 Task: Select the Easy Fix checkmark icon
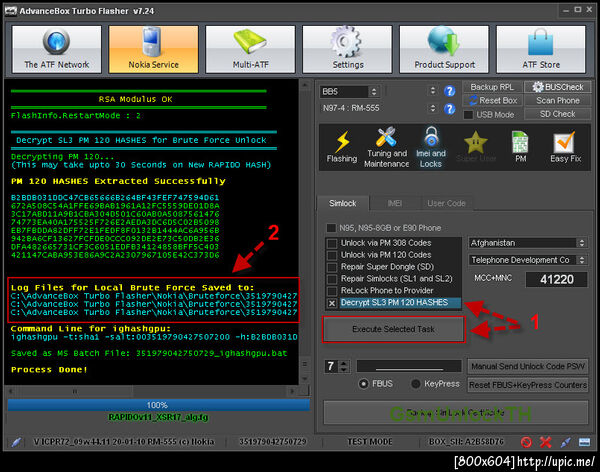coord(565,147)
